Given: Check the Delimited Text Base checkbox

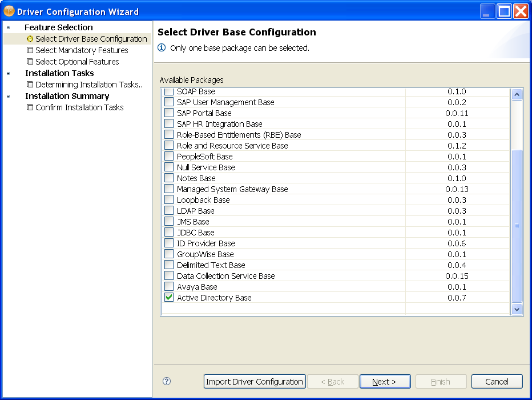Looking at the screenshot, I should 169,265.
